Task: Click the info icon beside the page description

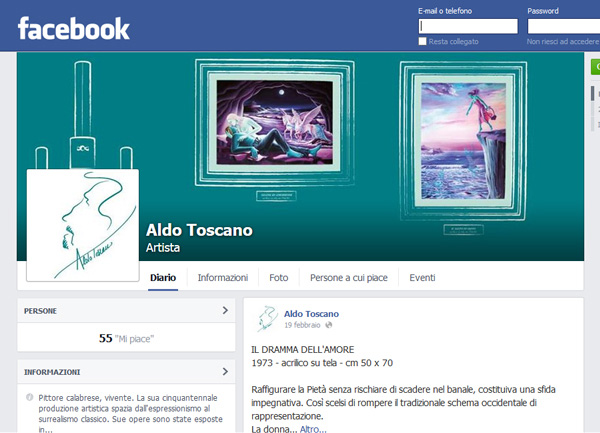Action: (x=29, y=397)
